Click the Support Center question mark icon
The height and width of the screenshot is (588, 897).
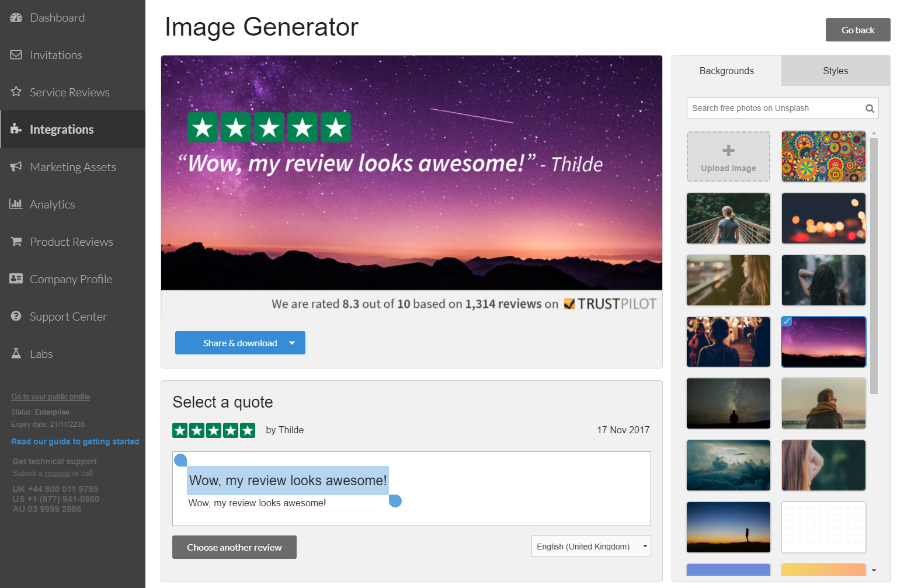[x=16, y=316]
